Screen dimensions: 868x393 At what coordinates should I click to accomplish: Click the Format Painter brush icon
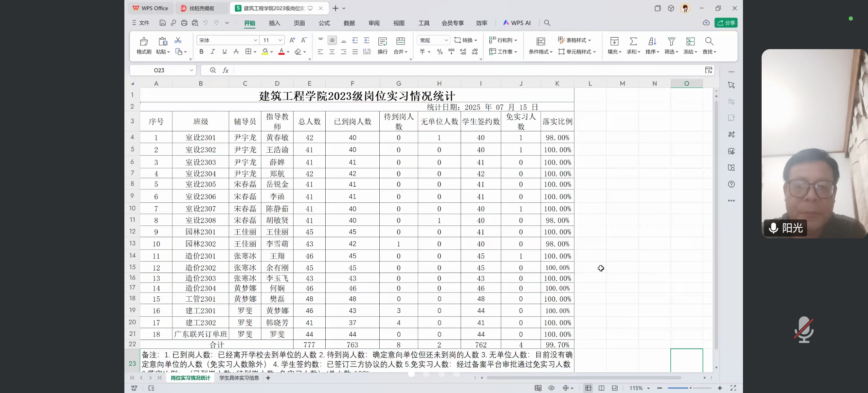tap(144, 42)
